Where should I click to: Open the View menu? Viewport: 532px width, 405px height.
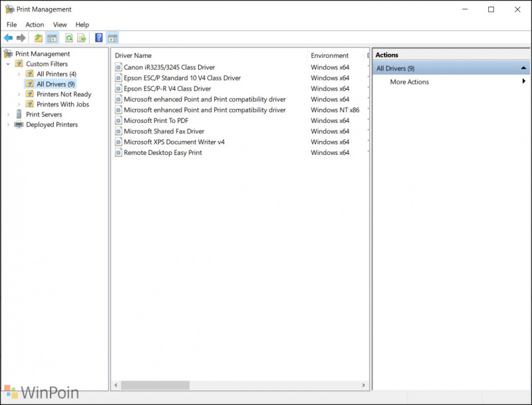(60, 25)
